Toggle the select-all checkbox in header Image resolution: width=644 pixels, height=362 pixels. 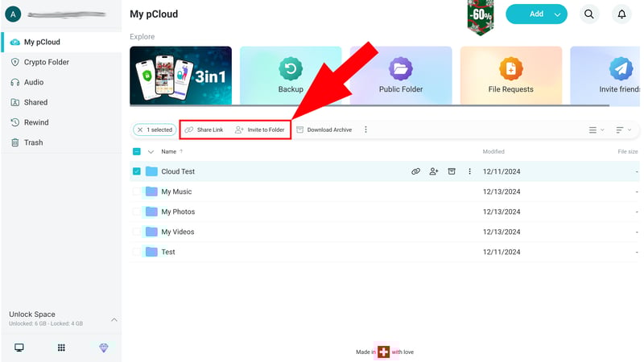pyautogui.click(x=137, y=151)
